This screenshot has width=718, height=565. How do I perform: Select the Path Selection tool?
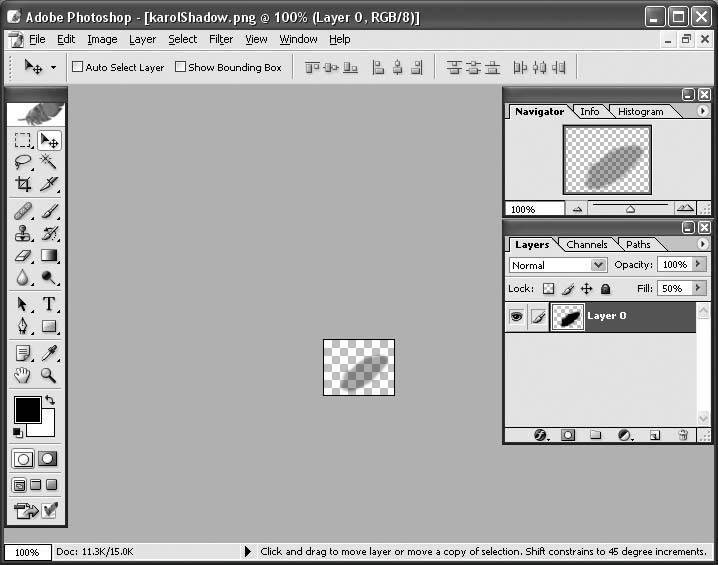click(x=22, y=304)
